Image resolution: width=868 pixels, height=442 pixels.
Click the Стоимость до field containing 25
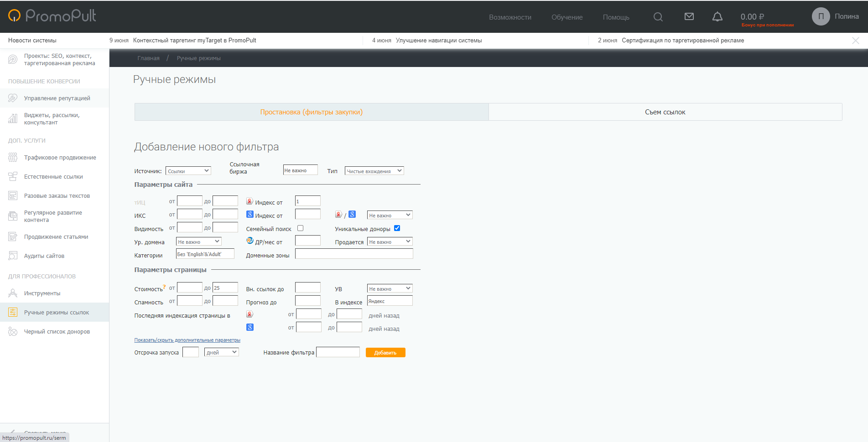pyautogui.click(x=225, y=288)
